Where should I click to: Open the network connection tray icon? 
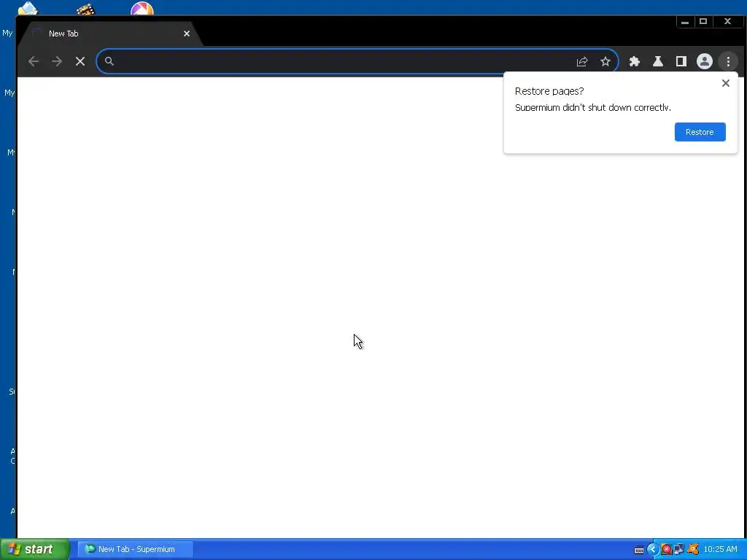pyautogui.click(x=679, y=550)
